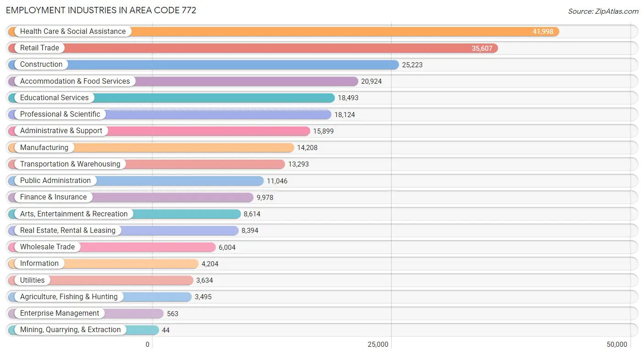Viewport: 644px width, 355px height.
Task: Select the 15,899 Administrative value
Action: [x=323, y=131]
